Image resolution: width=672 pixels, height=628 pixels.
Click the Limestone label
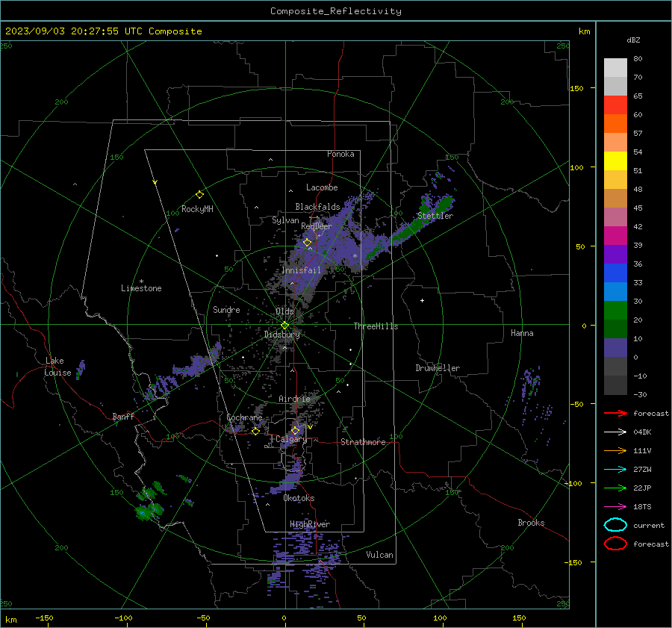[141, 288]
